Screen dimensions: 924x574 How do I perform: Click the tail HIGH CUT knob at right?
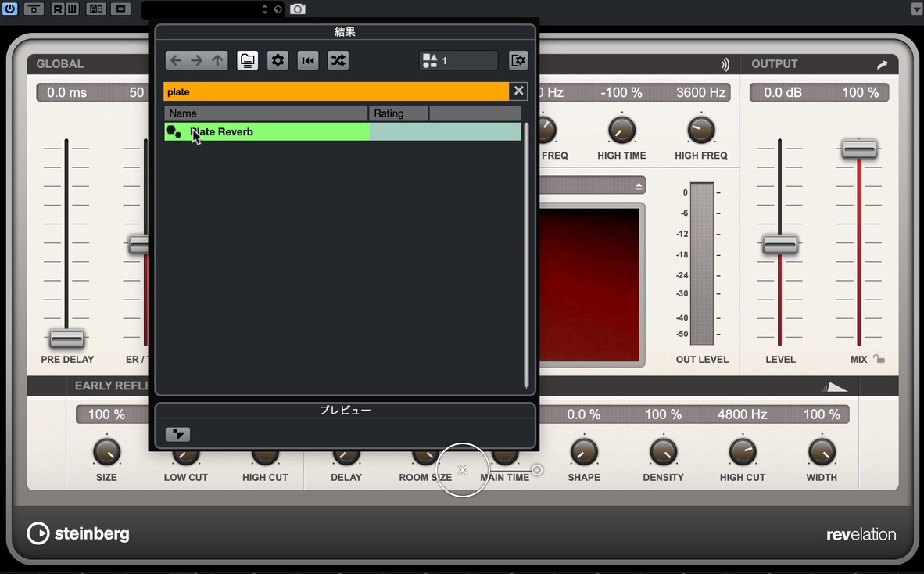(743, 452)
